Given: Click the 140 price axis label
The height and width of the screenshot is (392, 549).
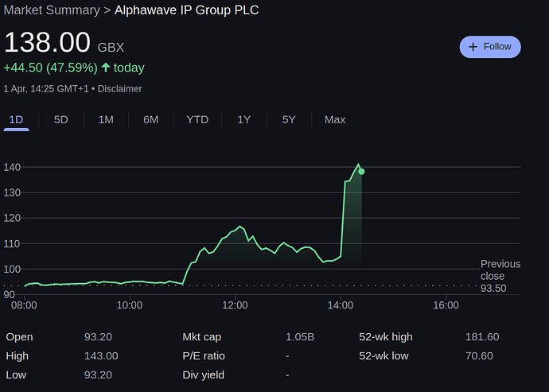Looking at the screenshot, I should [x=12, y=167].
